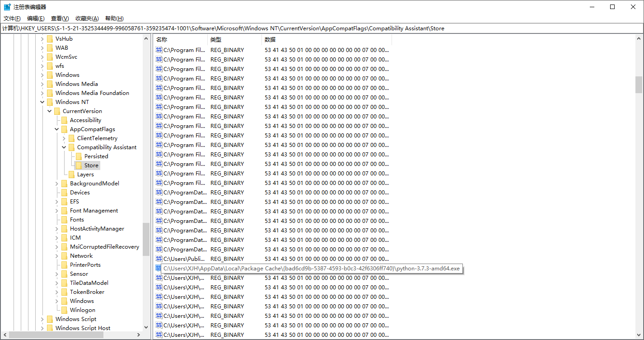The width and height of the screenshot is (644, 340).
Task: Click the tree pane horizontal scroll-left arrow
Action: (5, 335)
